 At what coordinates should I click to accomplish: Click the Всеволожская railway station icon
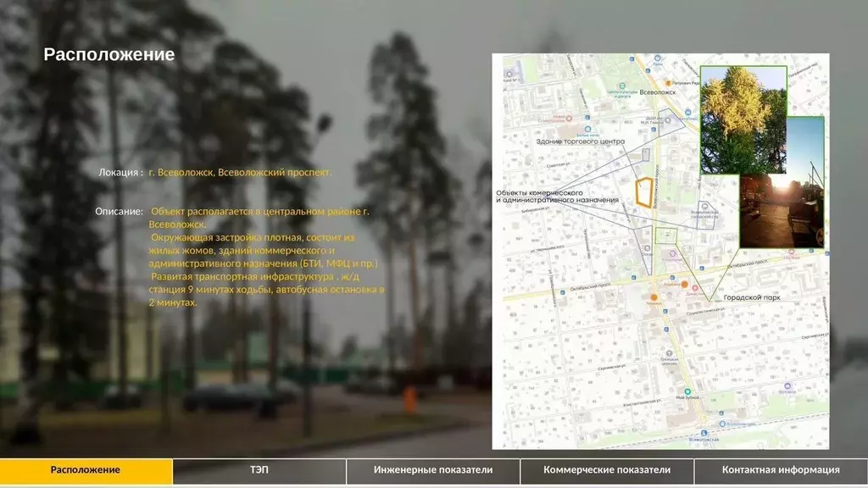pyautogui.click(x=704, y=432)
